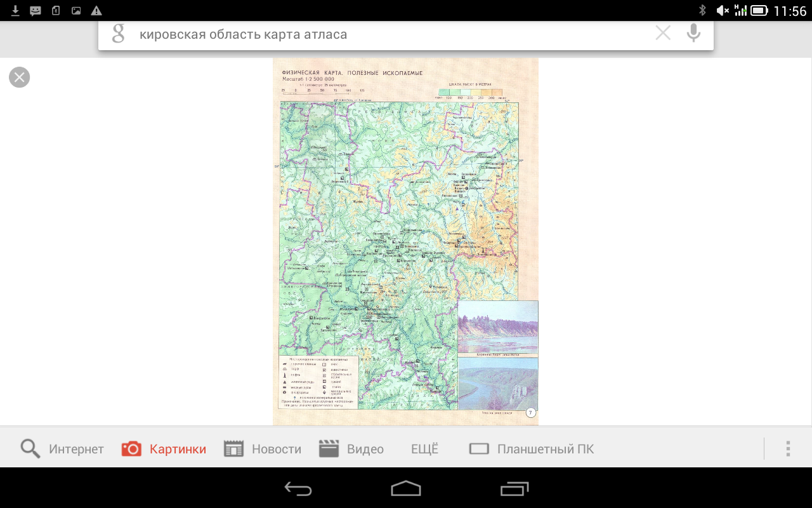The width and height of the screenshot is (812, 508).
Task: Start voice search with the microphone
Action: pyautogui.click(x=694, y=34)
